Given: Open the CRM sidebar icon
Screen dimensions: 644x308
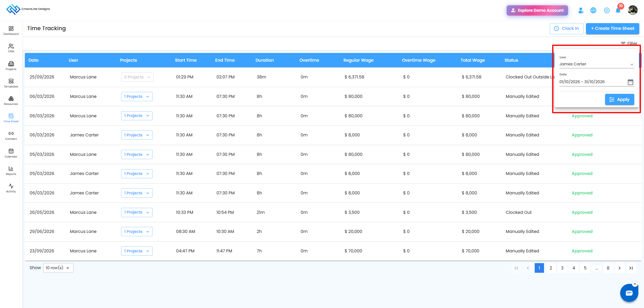Looking at the screenshot, I should coord(11,48).
